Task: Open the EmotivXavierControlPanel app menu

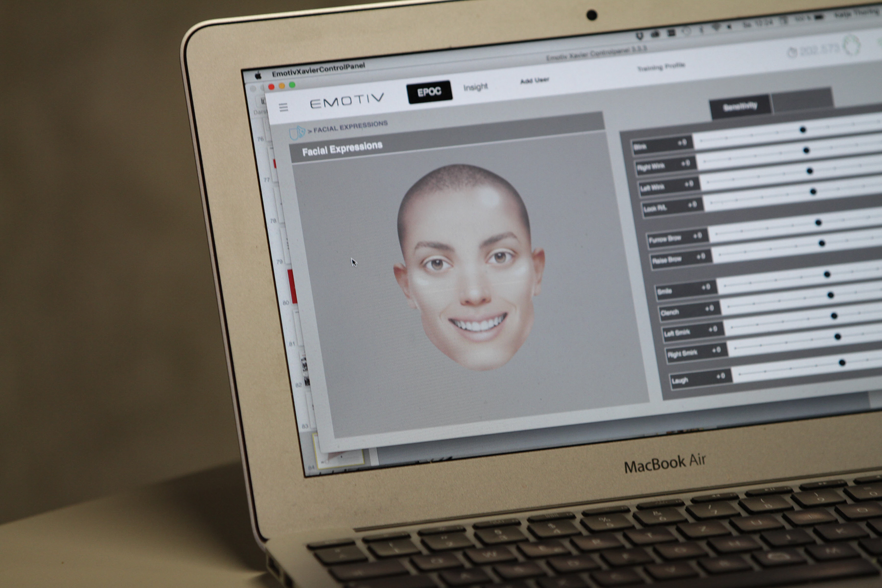Action: click(x=318, y=70)
